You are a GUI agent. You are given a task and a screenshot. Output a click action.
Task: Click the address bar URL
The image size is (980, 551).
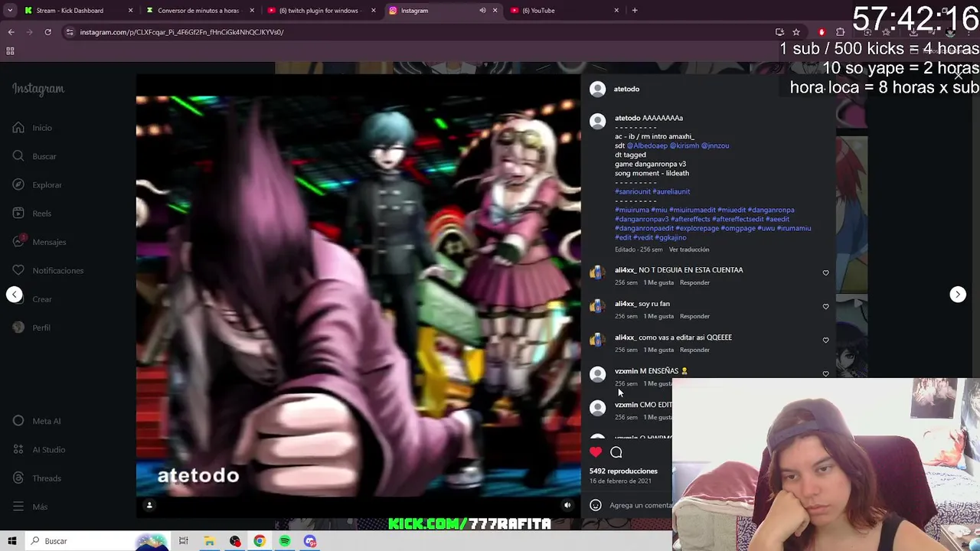(182, 32)
